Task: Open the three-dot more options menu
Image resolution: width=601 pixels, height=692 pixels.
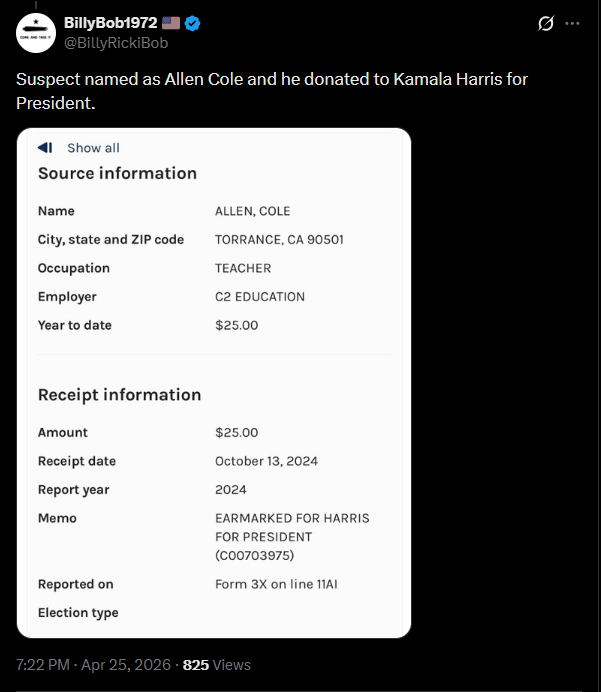Action: pyautogui.click(x=572, y=23)
